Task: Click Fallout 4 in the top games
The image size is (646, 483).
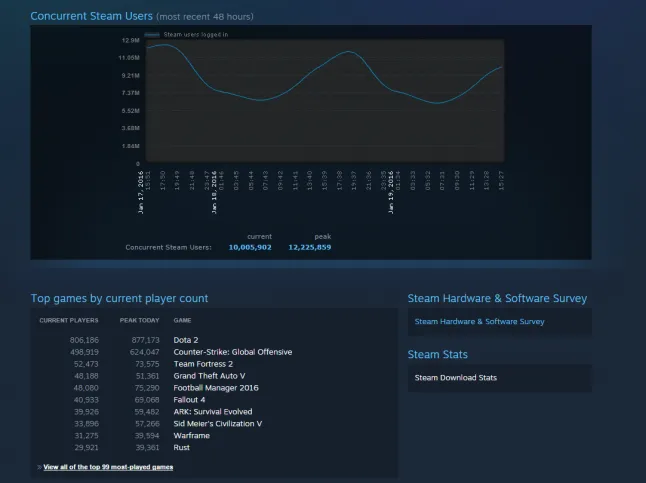Action: pyautogui.click(x=189, y=400)
